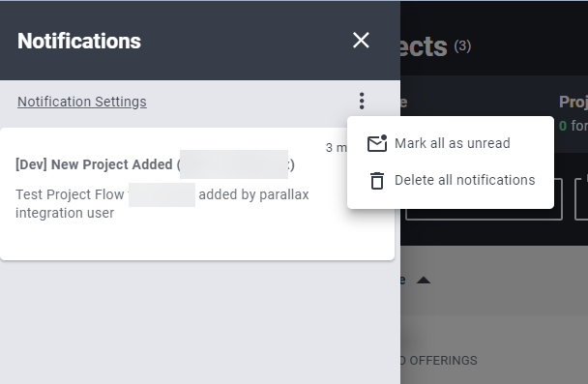Click the Notifications panel heading

click(x=79, y=41)
